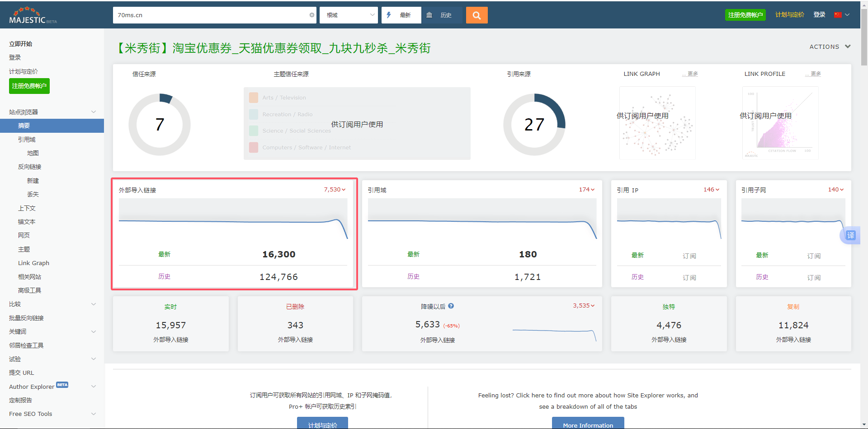
Task: Open 反向链接 in the sidebar
Action: coord(29,167)
